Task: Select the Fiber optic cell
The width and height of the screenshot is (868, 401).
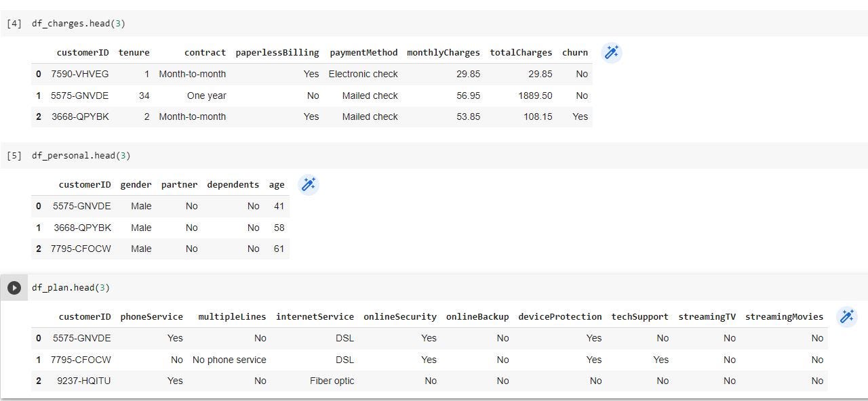Action: (332, 381)
